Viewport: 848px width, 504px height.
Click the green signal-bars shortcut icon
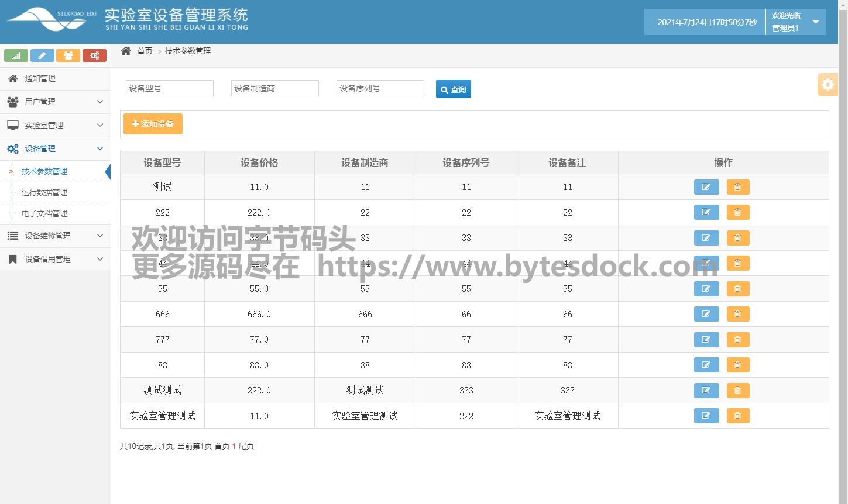(x=16, y=56)
